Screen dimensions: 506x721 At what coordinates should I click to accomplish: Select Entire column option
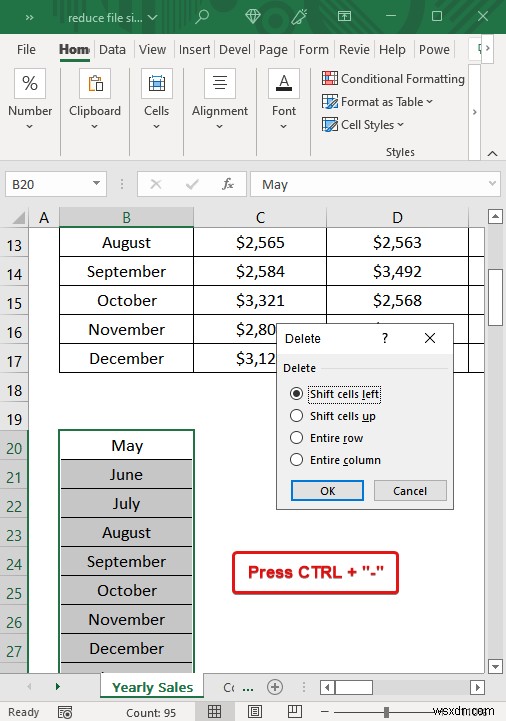click(335, 460)
